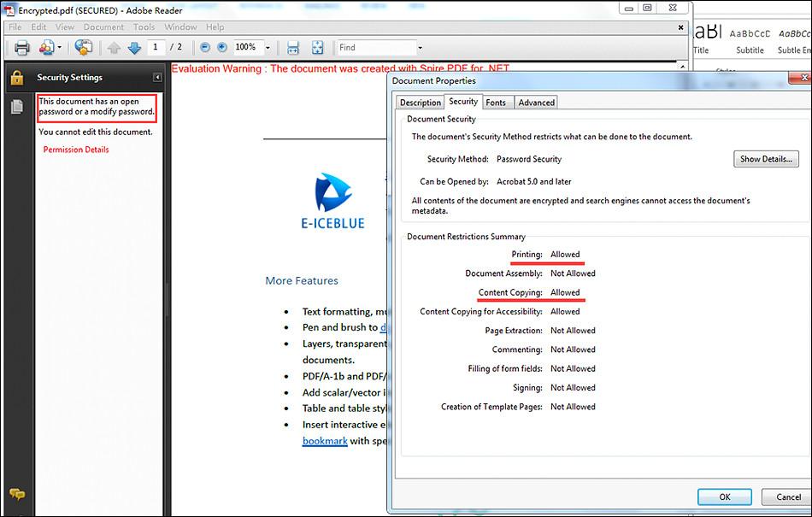This screenshot has width=812, height=517.
Task: Open the Edit menu
Action: click(x=38, y=26)
